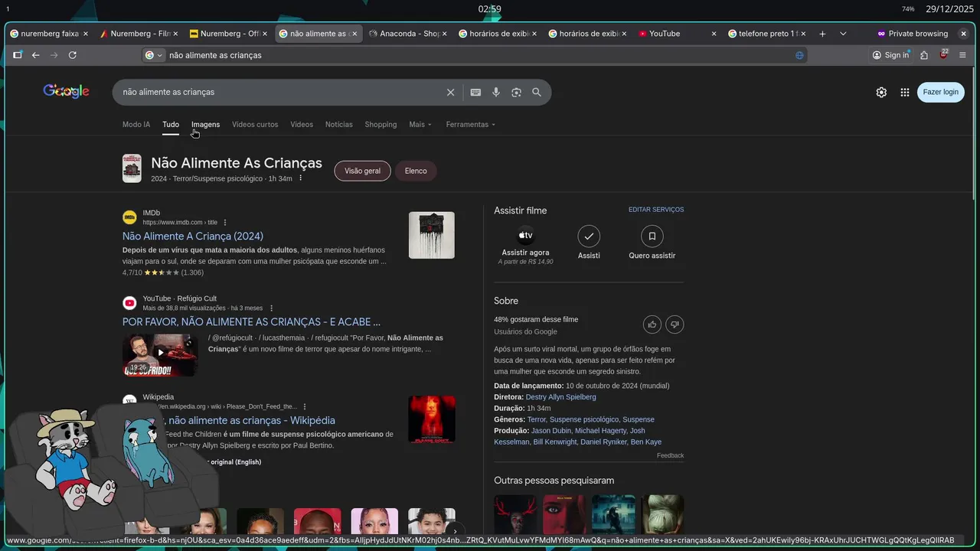Click the Feedback link in knowledge panel
This screenshot has height=551, width=980.
point(670,455)
